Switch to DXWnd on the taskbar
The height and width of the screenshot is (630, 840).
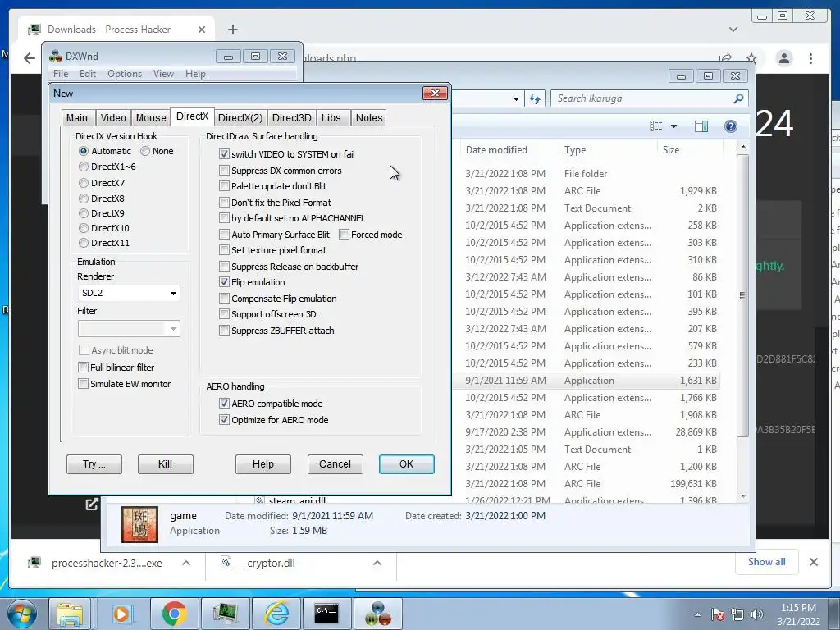tap(377, 614)
